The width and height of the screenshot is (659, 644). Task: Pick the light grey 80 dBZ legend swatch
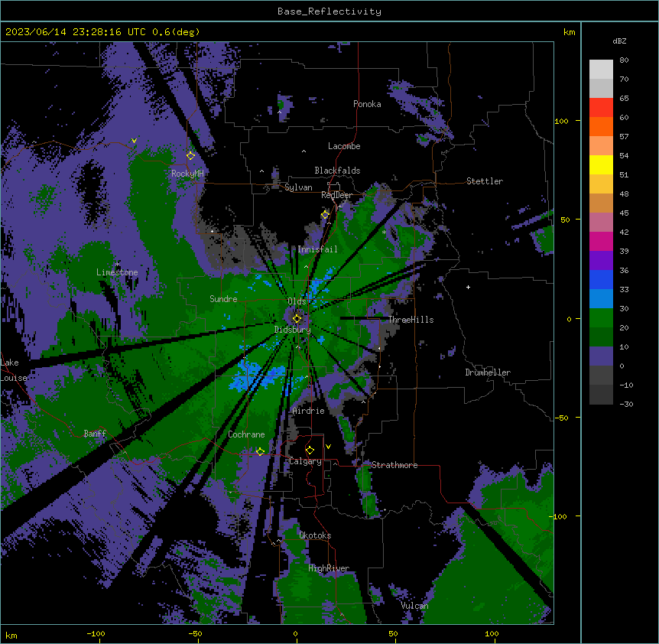pos(601,70)
